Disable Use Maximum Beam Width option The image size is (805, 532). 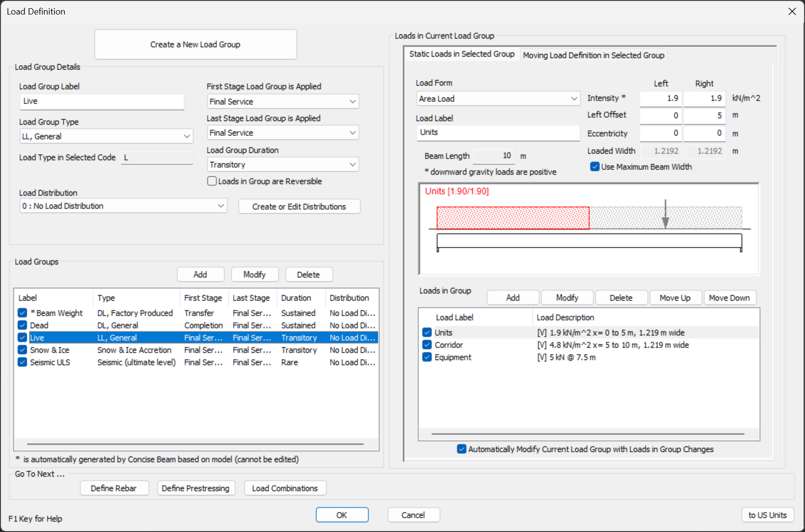click(x=595, y=167)
